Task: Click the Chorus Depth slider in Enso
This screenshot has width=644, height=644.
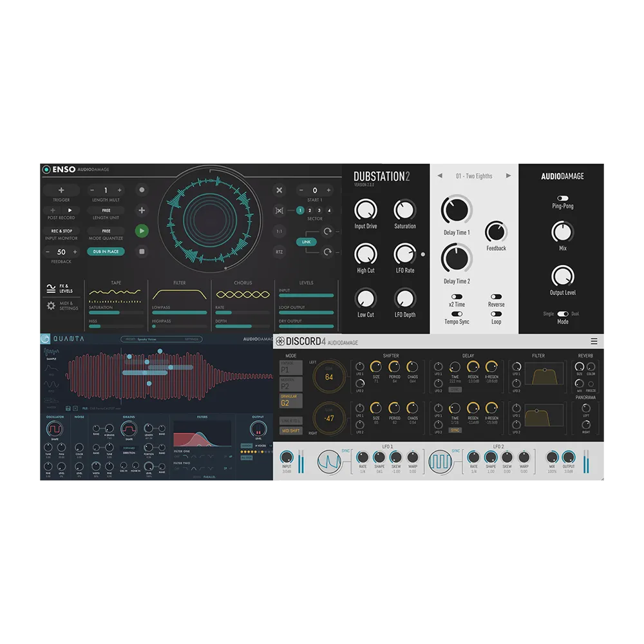Action: pos(243,327)
